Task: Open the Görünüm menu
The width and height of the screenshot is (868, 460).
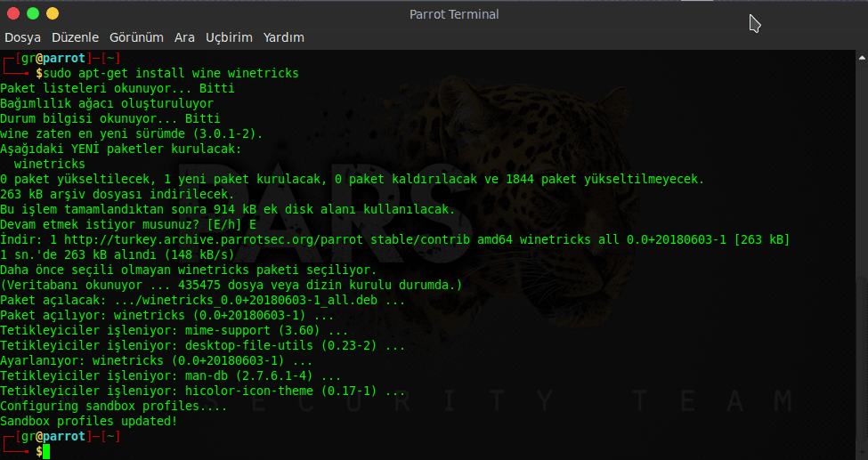Action: coord(136,37)
